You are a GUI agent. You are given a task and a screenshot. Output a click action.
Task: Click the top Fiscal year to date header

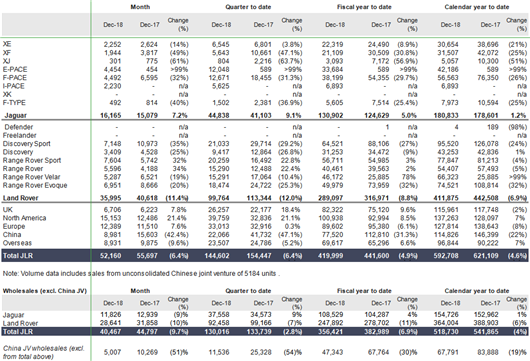(364, 7)
